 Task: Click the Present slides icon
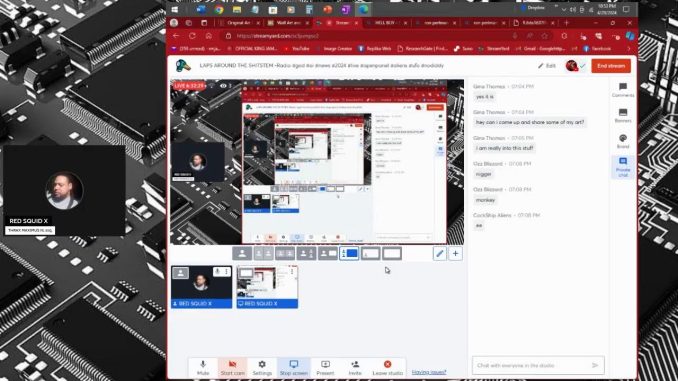(325, 368)
